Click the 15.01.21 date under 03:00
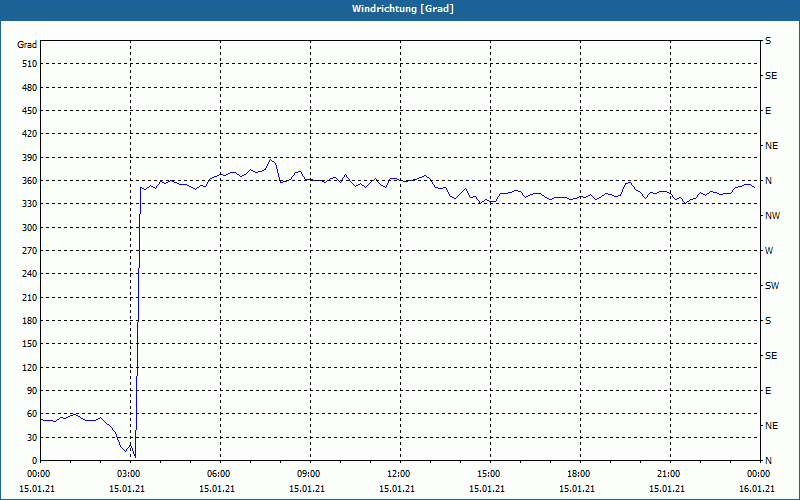The width and height of the screenshot is (800, 500). 128,489
